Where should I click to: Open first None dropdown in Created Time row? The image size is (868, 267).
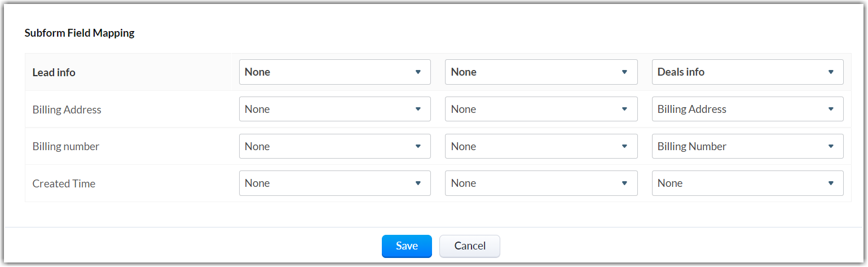click(x=334, y=183)
